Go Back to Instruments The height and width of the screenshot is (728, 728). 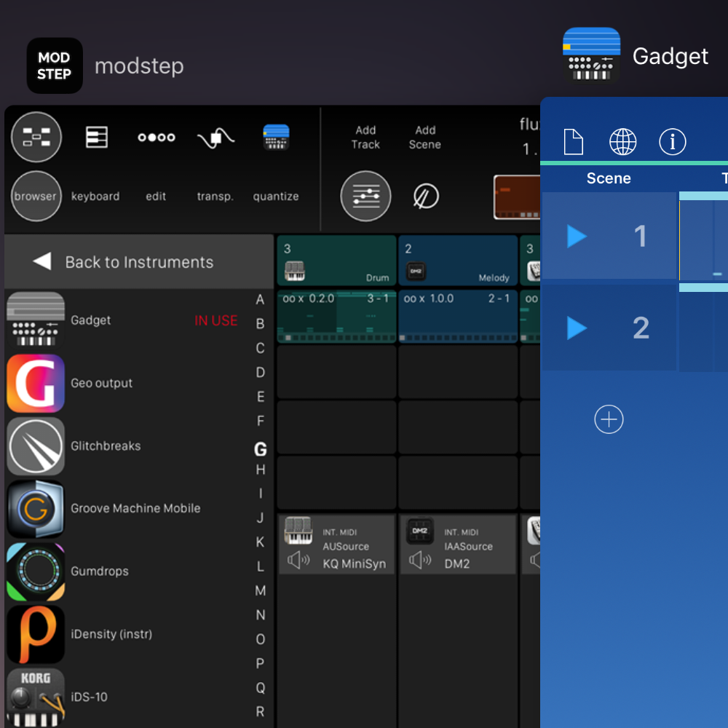(139, 262)
